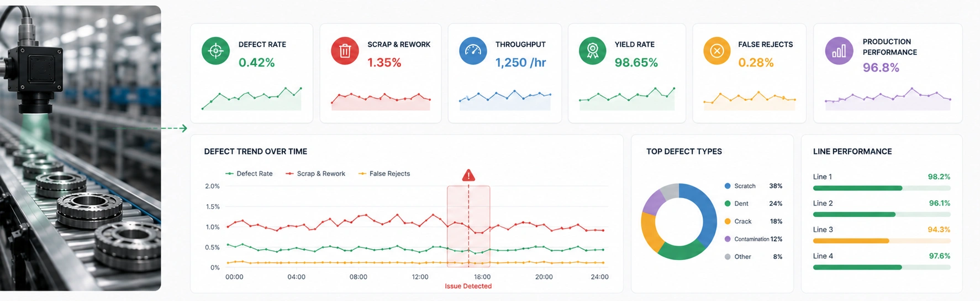
Task: Click the red warning triangle above the chart
Action: tap(468, 175)
